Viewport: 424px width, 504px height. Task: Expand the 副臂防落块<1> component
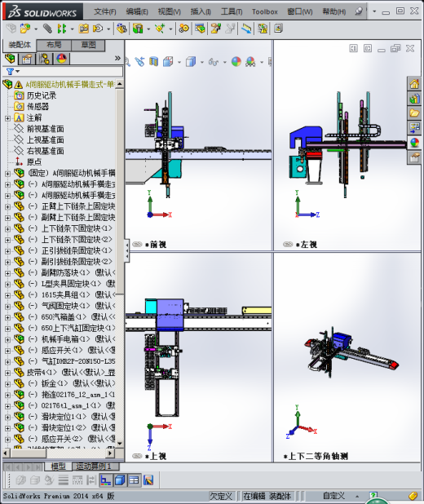tap(7, 273)
